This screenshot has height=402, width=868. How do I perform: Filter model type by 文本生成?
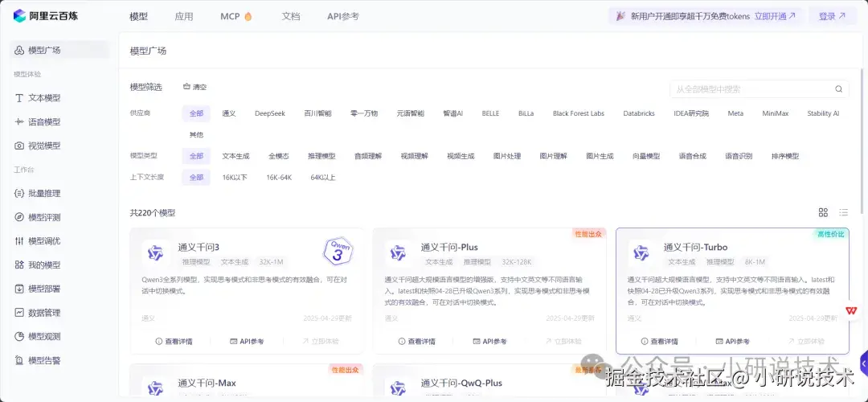(235, 156)
